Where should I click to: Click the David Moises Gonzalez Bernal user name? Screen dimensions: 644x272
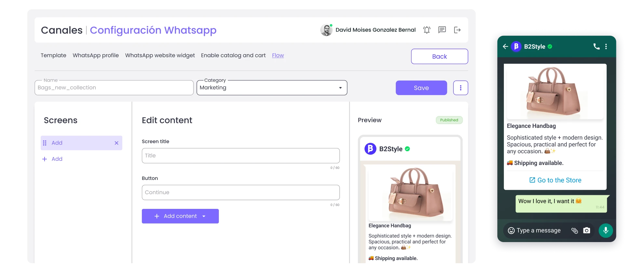point(376,30)
